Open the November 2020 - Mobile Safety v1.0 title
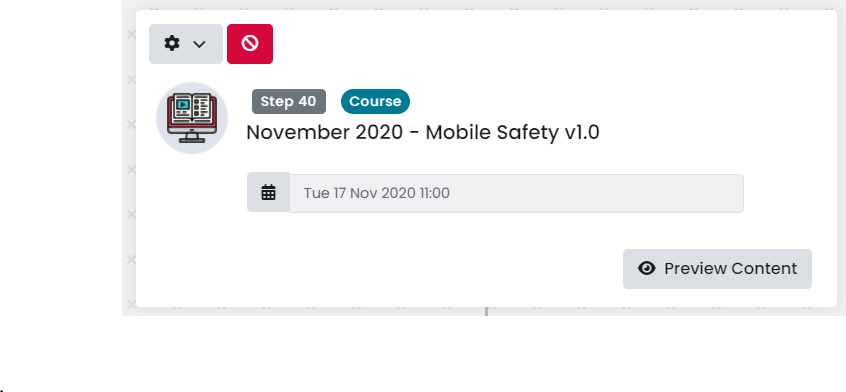This screenshot has height=392, width=846. (x=422, y=133)
